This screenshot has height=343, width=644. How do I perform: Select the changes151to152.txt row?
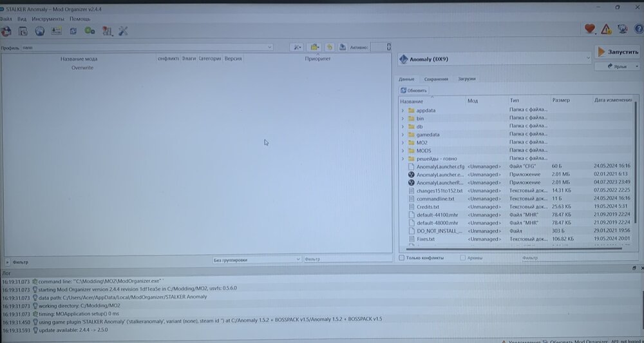click(516, 191)
